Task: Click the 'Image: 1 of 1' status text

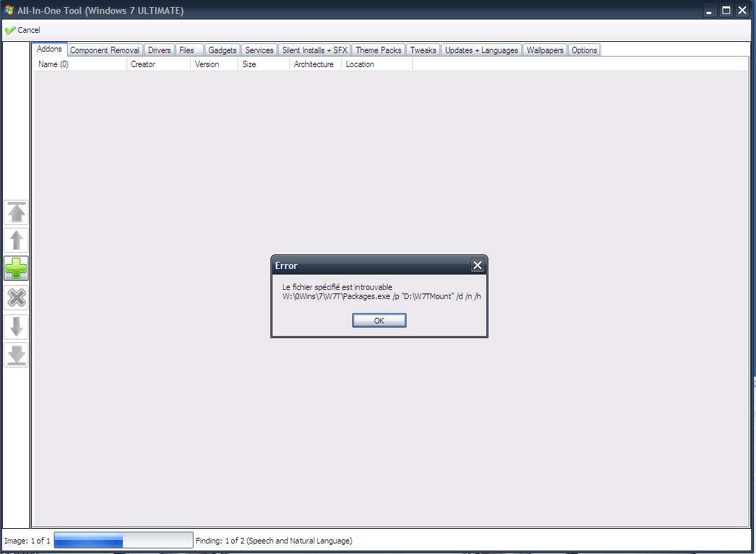Action: (x=27, y=541)
